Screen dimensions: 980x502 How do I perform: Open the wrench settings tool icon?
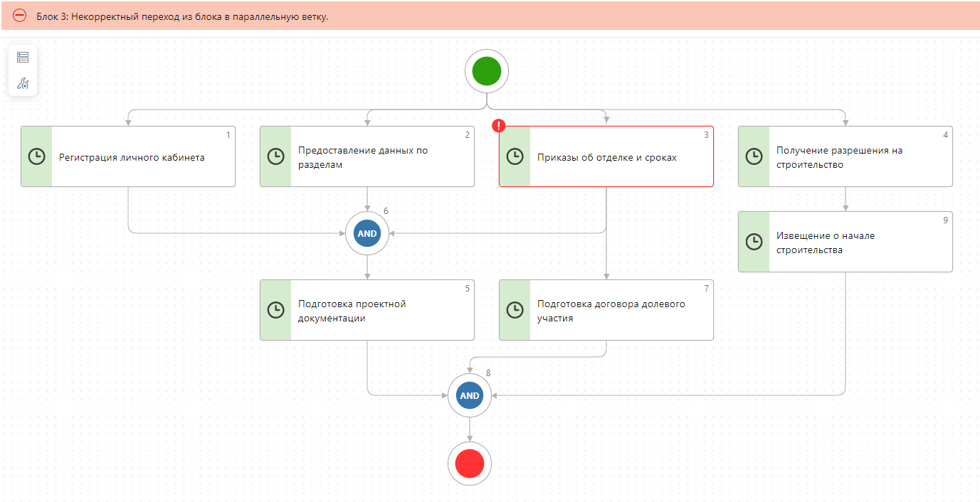[23, 83]
